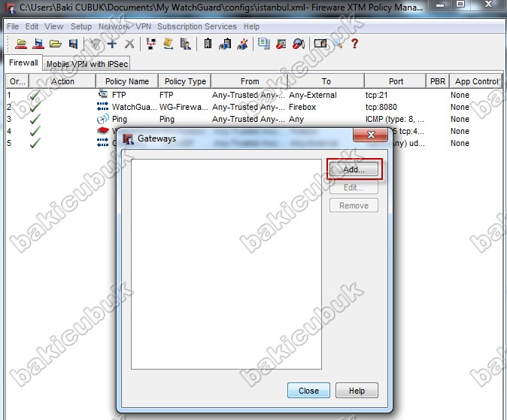Click Close in the Gateways dialog
Viewport: 507px width, 420px height.
(309, 391)
